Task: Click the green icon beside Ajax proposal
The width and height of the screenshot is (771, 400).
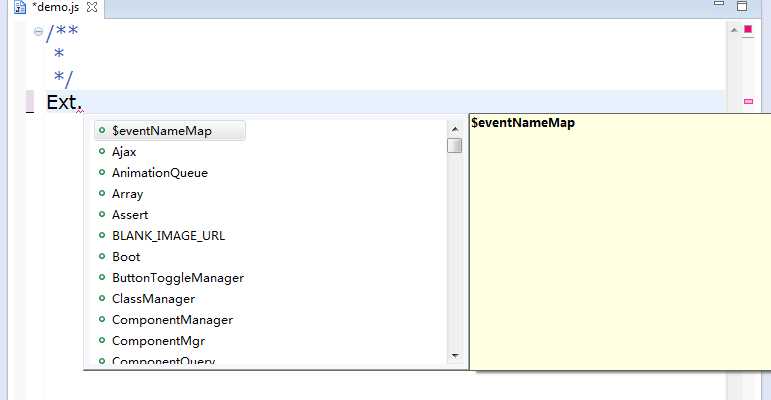Action: click(x=102, y=152)
